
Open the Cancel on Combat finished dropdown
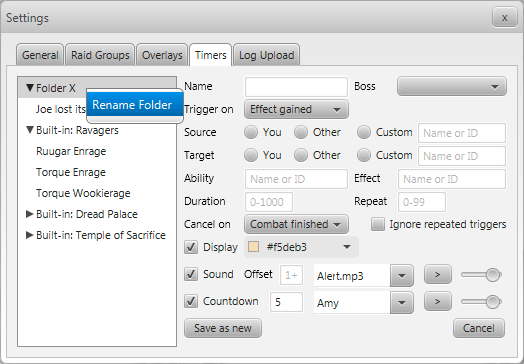pos(296,224)
